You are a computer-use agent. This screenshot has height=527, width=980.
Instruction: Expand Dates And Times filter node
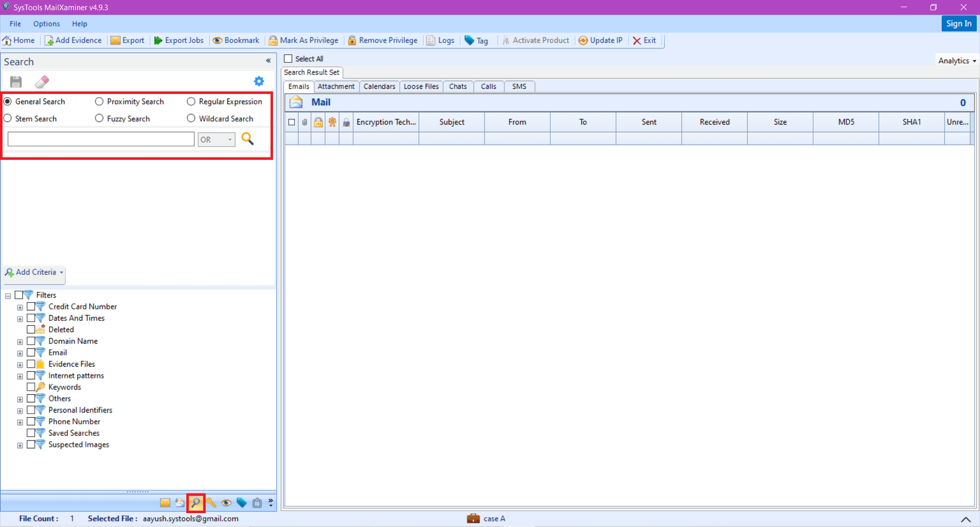20,319
